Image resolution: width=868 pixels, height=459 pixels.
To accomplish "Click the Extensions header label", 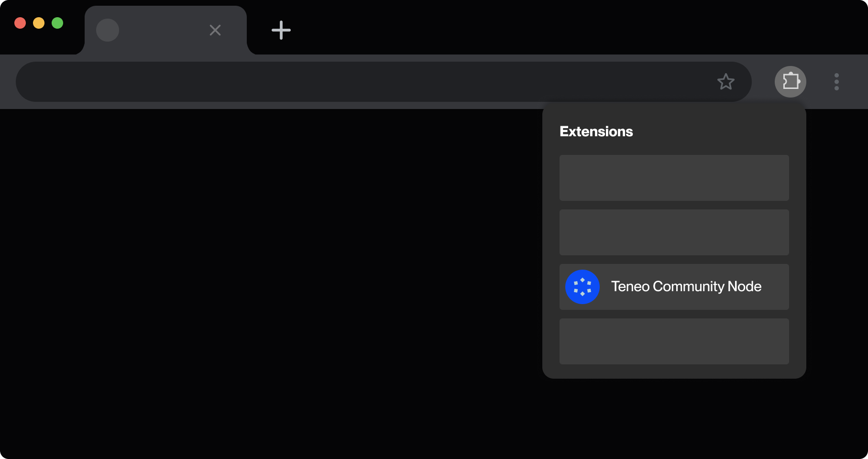I will click(x=595, y=131).
